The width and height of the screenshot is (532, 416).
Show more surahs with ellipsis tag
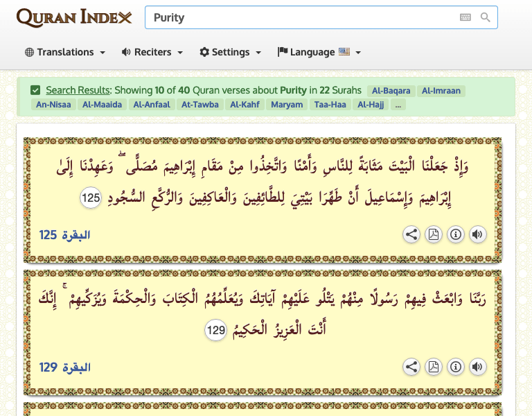[x=397, y=105]
